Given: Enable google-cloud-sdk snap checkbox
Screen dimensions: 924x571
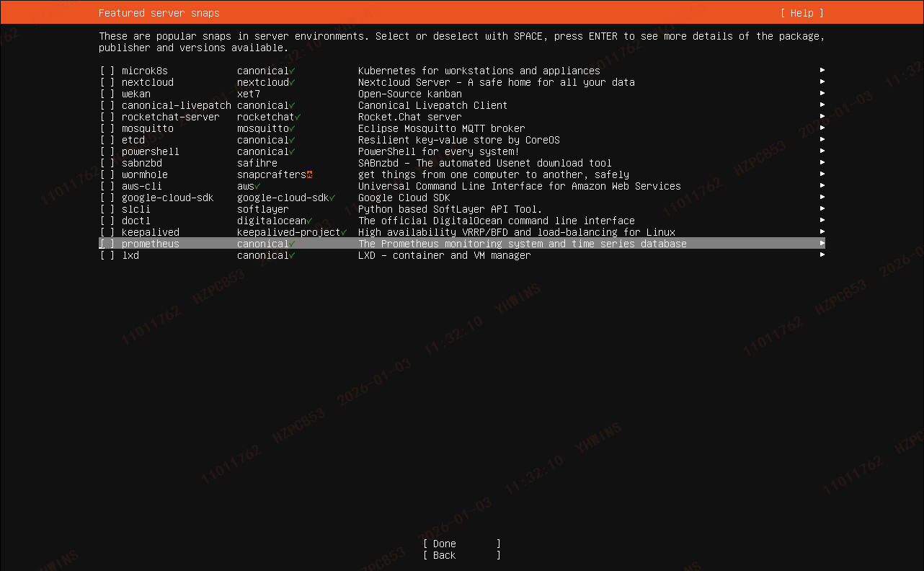Looking at the screenshot, I should tap(107, 198).
